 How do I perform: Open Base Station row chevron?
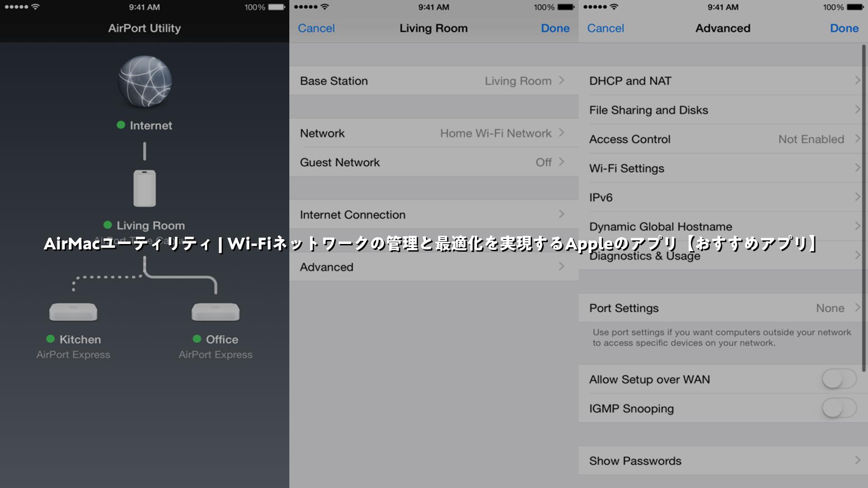[x=561, y=80]
